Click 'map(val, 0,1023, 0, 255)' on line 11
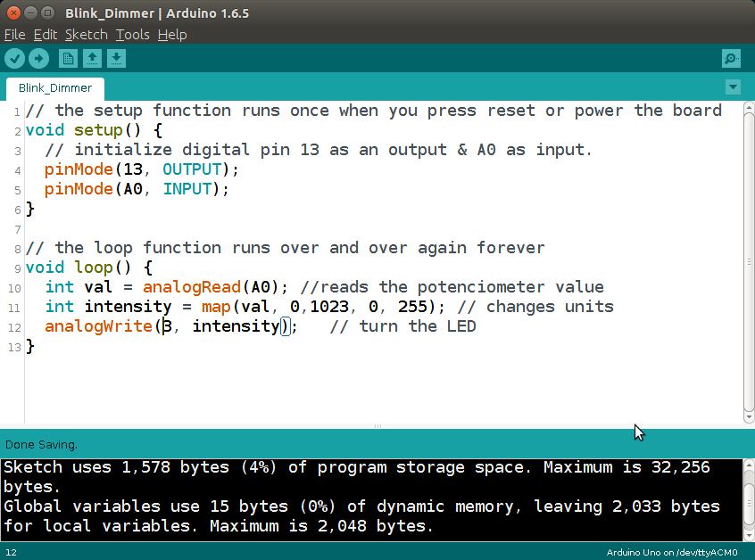 click(319, 307)
